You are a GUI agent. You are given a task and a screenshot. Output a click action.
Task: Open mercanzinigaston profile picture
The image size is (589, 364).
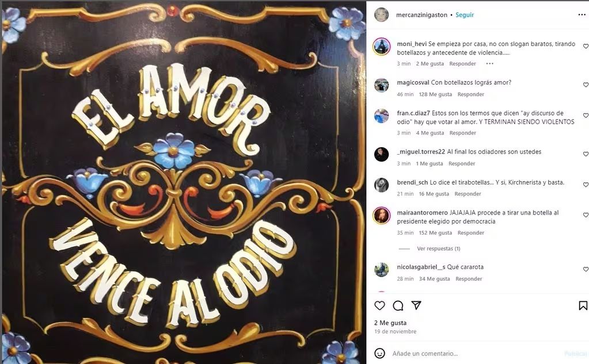pos(381,14)
